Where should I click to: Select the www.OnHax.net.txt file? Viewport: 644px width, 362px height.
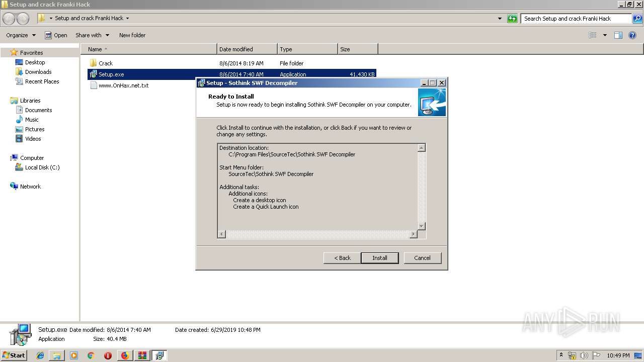124,85
